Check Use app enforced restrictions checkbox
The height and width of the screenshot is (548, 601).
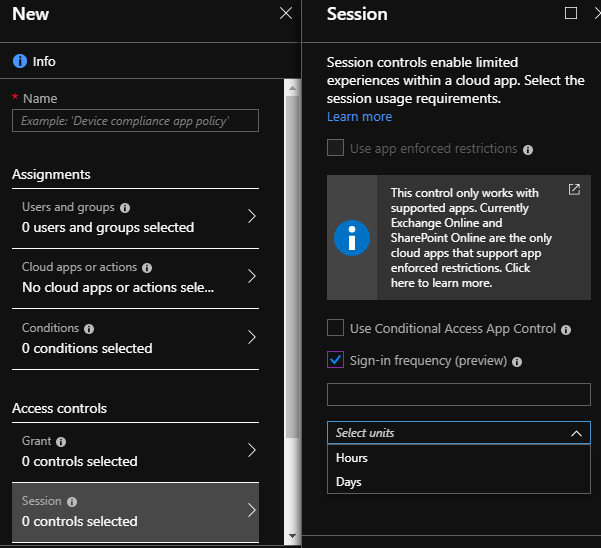click(336, 149)
